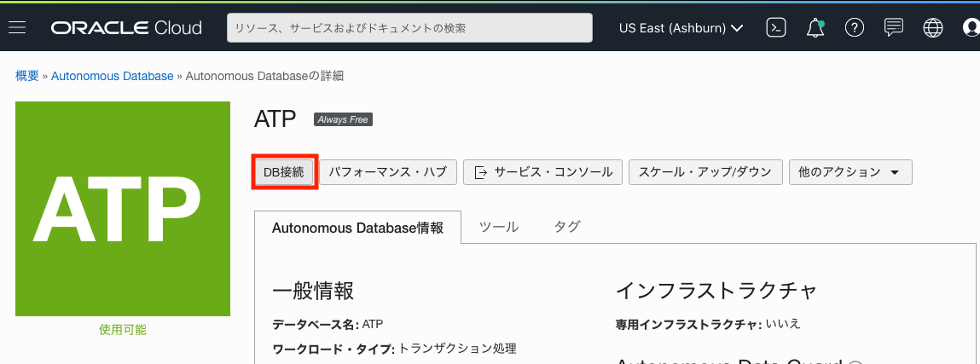
Task: Open the help question mark icon
Action: pos(855,27)
